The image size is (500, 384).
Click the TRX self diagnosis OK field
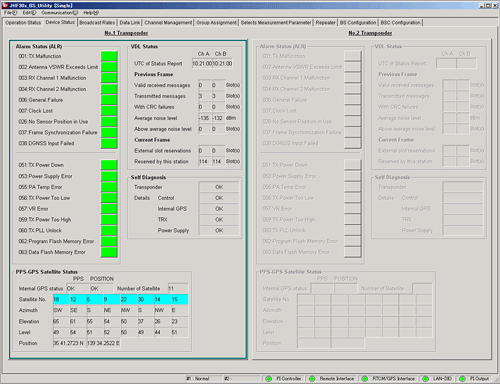219,219
